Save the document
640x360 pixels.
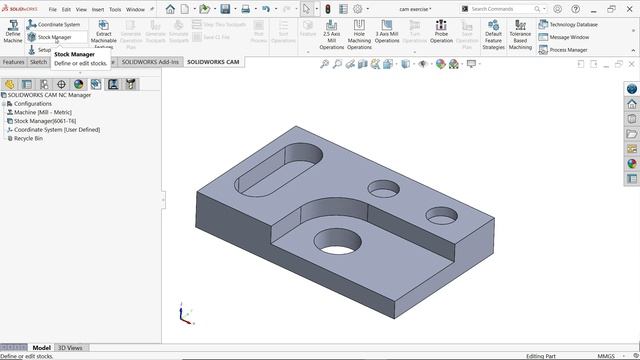(225, 9)
